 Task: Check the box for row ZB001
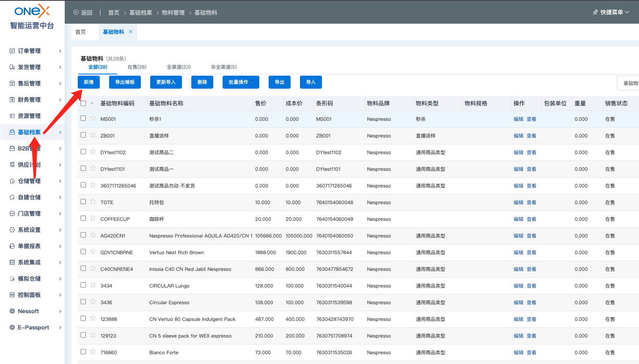tap(83, 135)
